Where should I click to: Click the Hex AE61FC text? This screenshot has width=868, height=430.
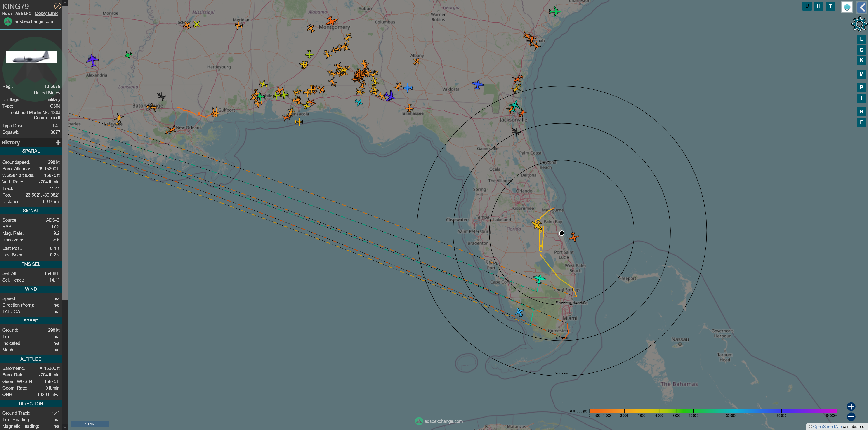[x=17, y=14]
